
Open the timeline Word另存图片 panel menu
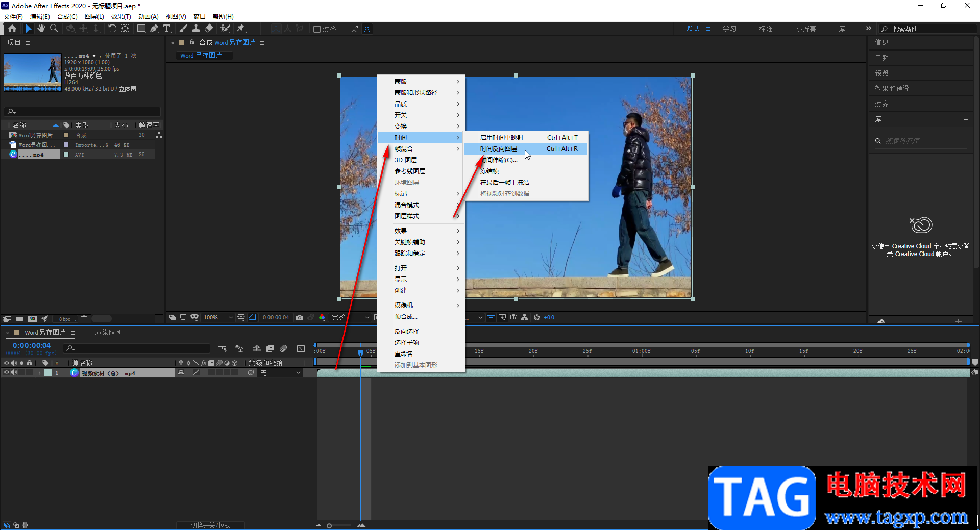(73, 333)
